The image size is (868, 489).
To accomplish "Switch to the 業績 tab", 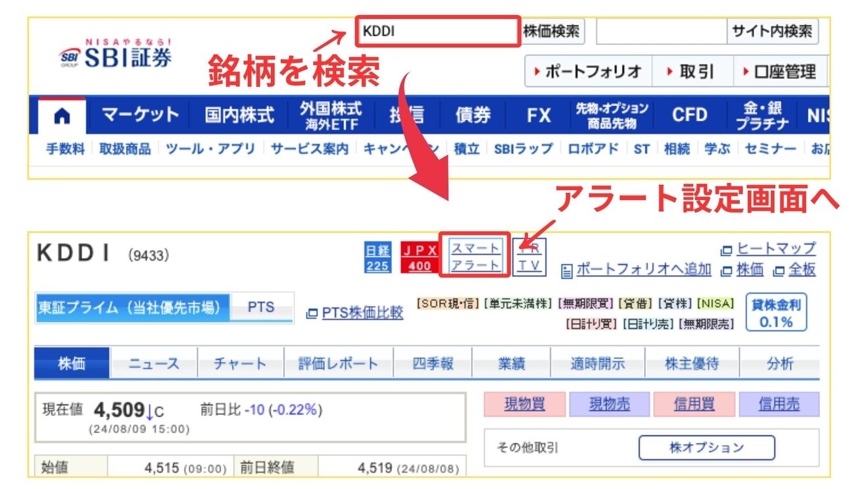I will click(x=512, y=363).
